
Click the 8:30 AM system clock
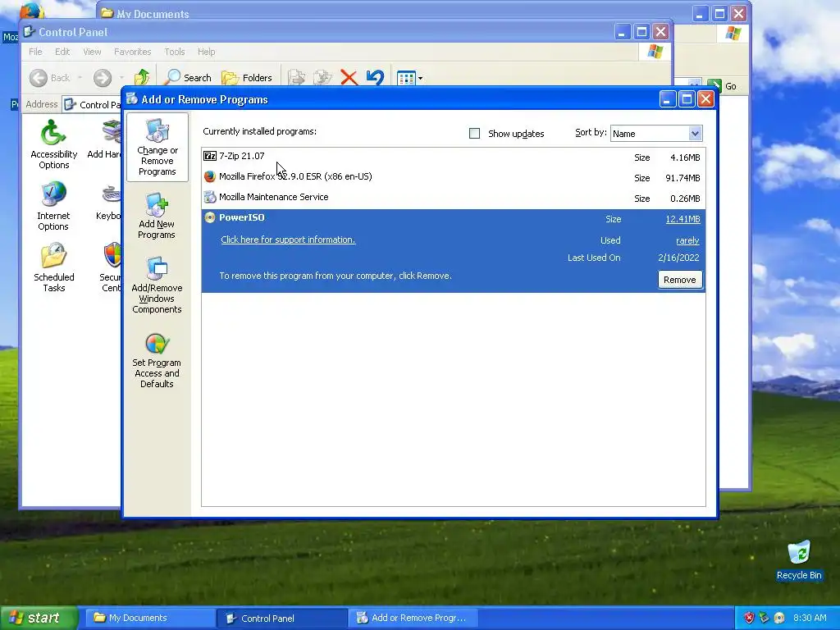click(810, 618)
